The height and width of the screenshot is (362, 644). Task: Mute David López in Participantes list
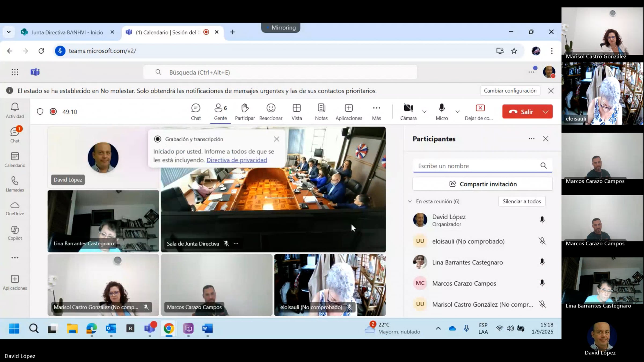pyautogui.click(x=542, y=220)
